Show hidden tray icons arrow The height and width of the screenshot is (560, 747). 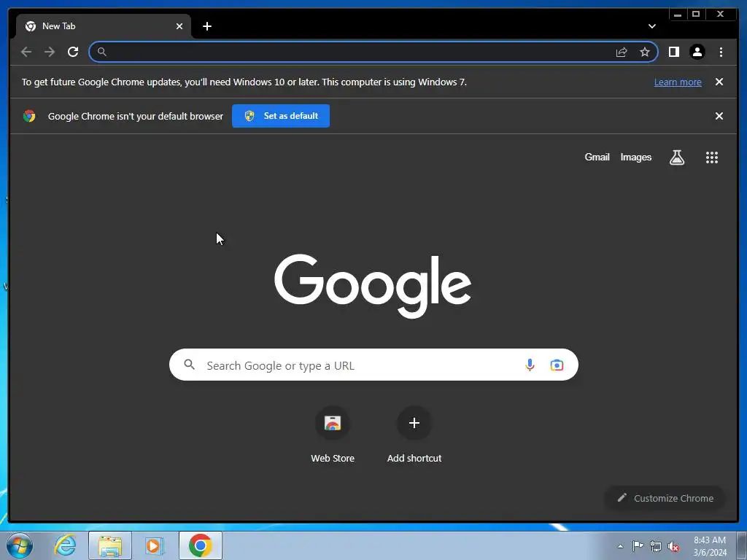[x=620, y=546]
